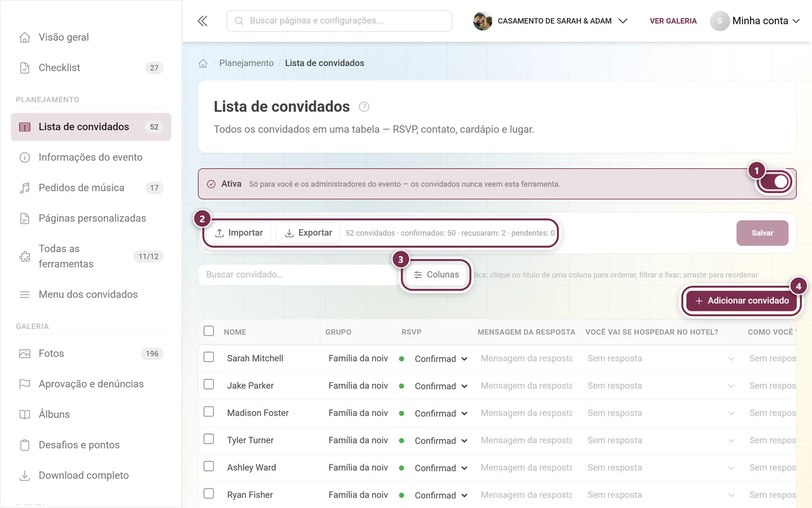Click the Pedidos de música note icon
The width and height of the screenshot is (812, 508).
click(25, 188)
